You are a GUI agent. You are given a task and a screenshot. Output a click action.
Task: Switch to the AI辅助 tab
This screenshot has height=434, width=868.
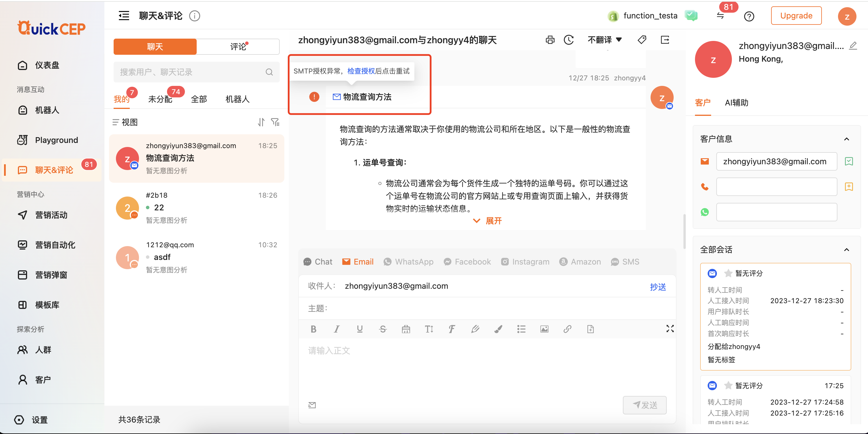[736, 103]
